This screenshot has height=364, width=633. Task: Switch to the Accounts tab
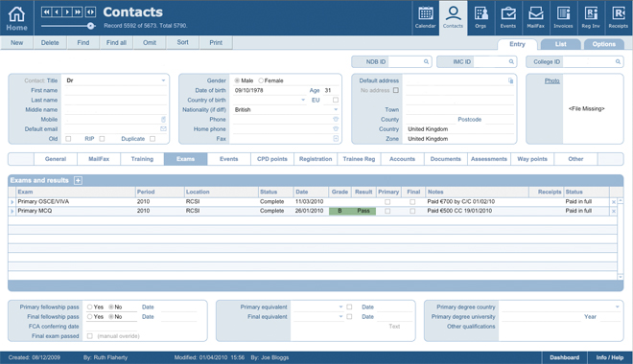402,159
